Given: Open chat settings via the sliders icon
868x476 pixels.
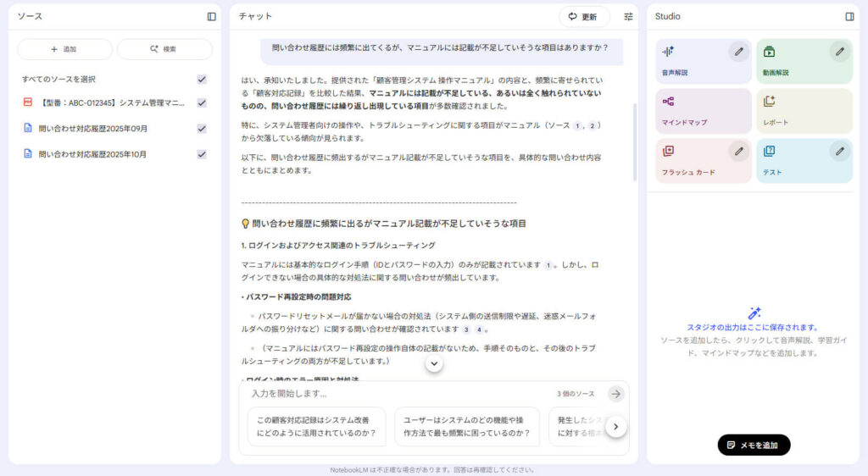Looking at the screenshot, I should pyautogui.click(x=628, y=17).
